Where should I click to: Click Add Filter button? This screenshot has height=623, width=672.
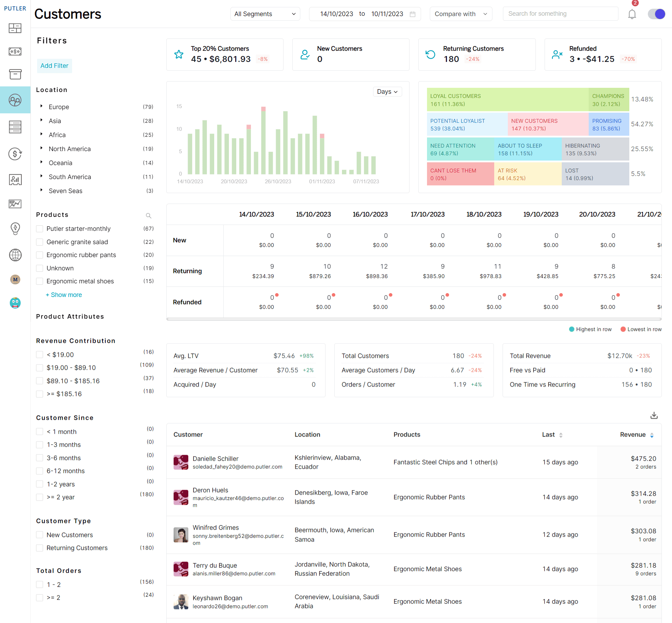(54, 65)
